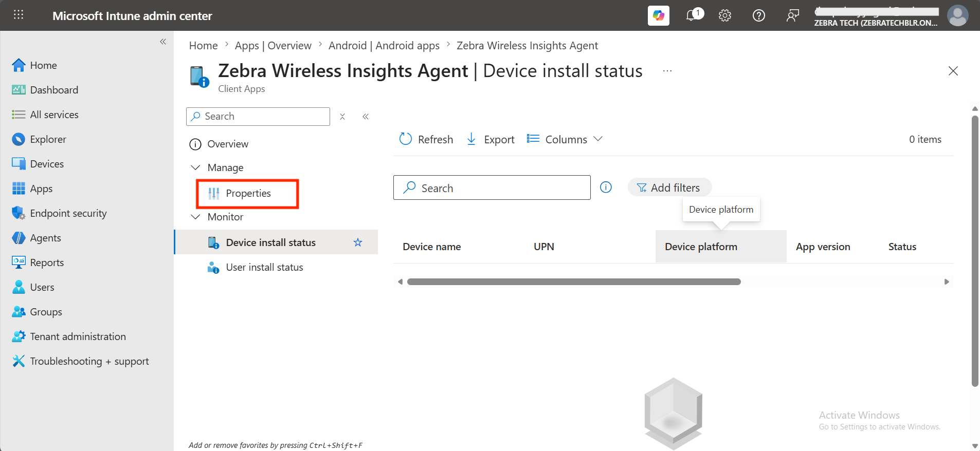Screen dimensions: 980x451
Task: Go to Apps | Overview breadcrumb
Action: [273, 46]
